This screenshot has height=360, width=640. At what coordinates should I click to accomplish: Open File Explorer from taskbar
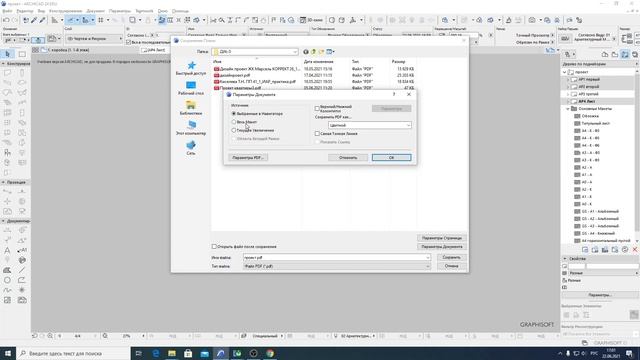pyautogui.click(x=172, y=353)
